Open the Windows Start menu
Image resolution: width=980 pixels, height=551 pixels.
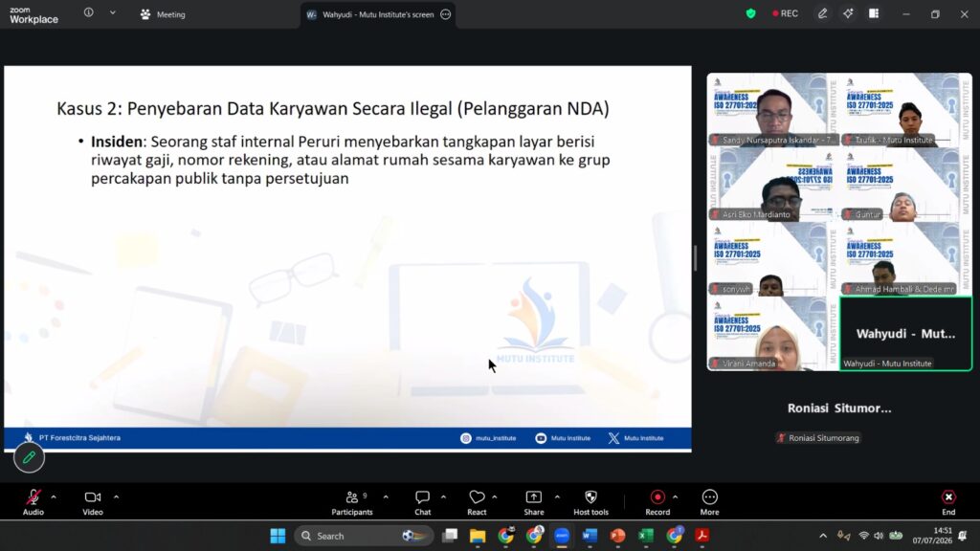(278, 536)
